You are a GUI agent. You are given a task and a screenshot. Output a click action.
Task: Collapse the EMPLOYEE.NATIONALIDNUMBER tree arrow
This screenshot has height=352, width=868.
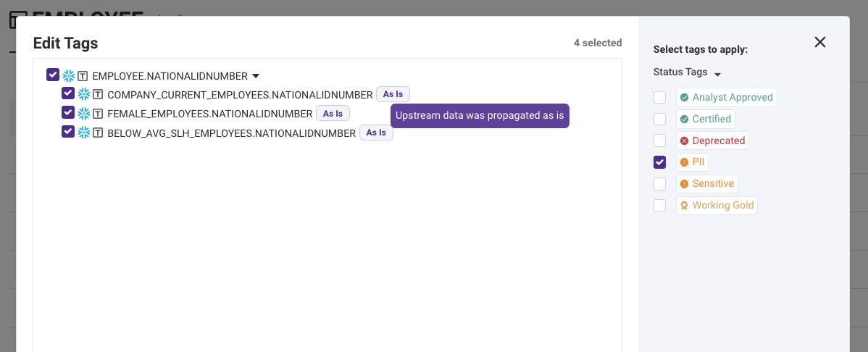point(255,76)
